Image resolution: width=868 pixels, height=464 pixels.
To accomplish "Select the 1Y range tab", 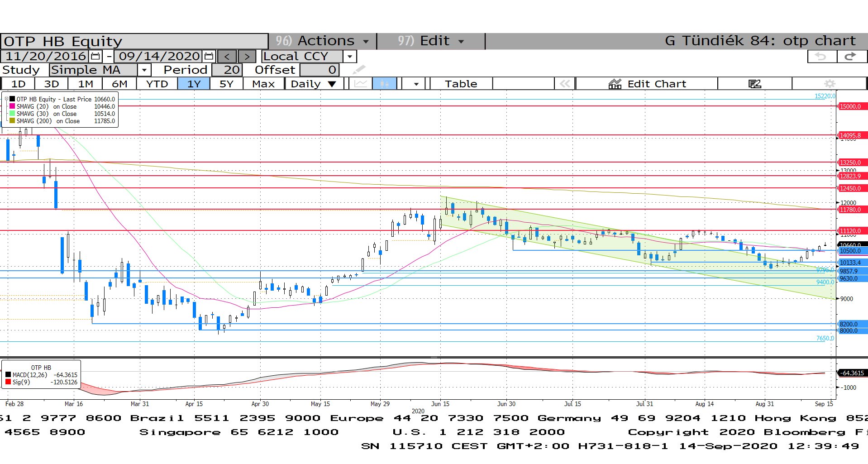I will pyautogui.click(x=194, y=84).
